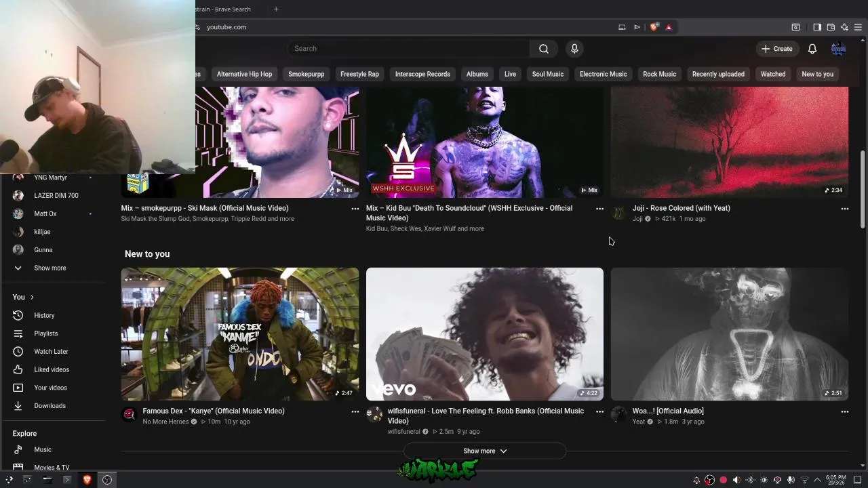Click the search magnifier button

tap(543, 49)
